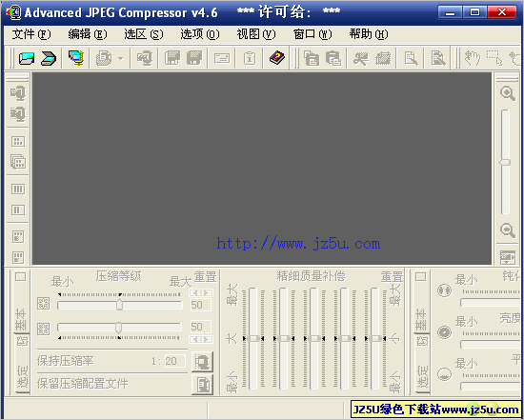Image resolution: width=524 pixels, height=420 pixels.
Task: Click the smoothing icon beside the bottom slider
Action: 445,374
